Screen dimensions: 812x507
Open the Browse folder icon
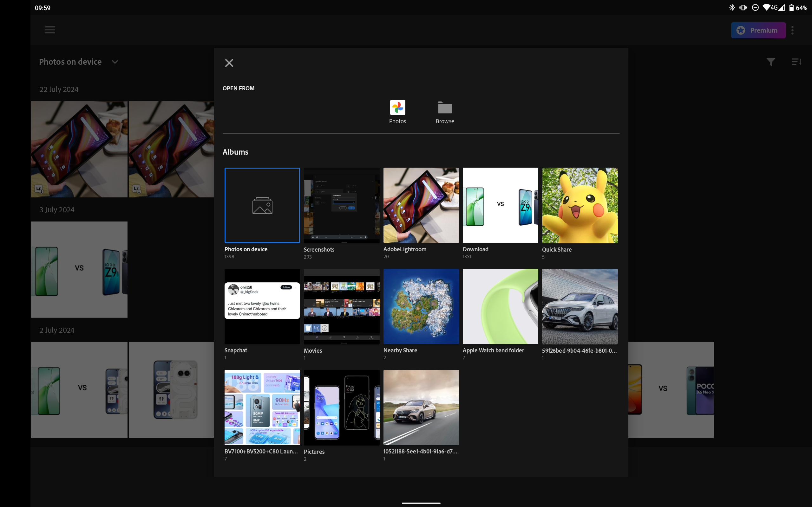445,108
